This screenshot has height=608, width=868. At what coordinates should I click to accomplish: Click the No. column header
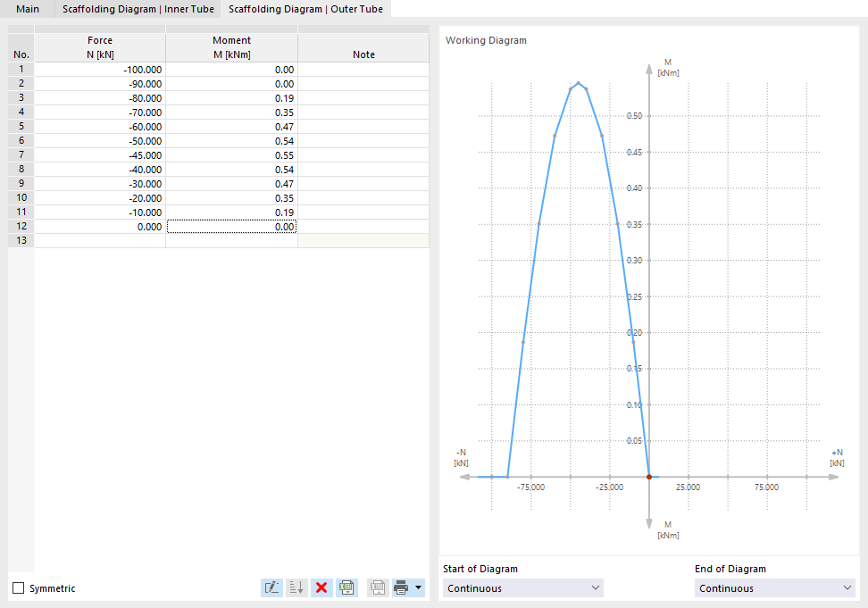coord(21,47)
